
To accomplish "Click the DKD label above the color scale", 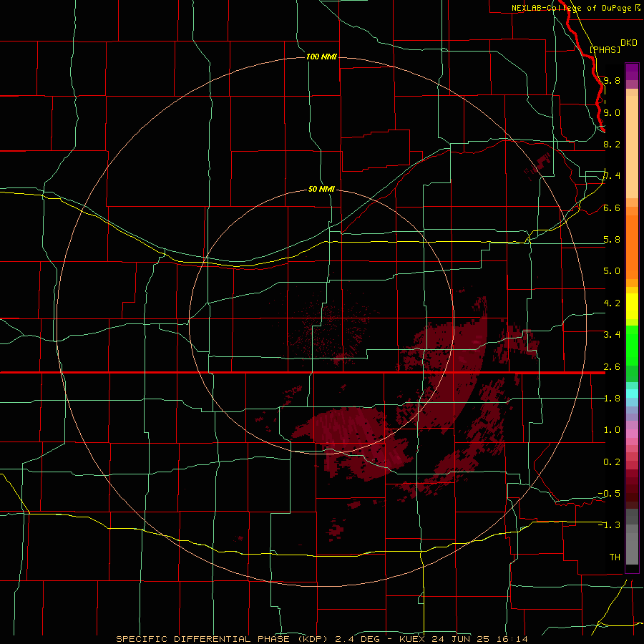I will (x=628, y=43).
